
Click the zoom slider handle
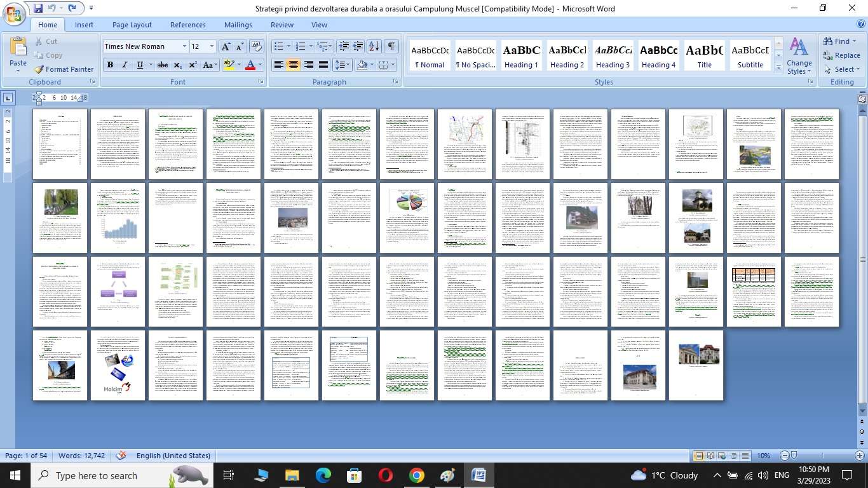click(794, 456)
